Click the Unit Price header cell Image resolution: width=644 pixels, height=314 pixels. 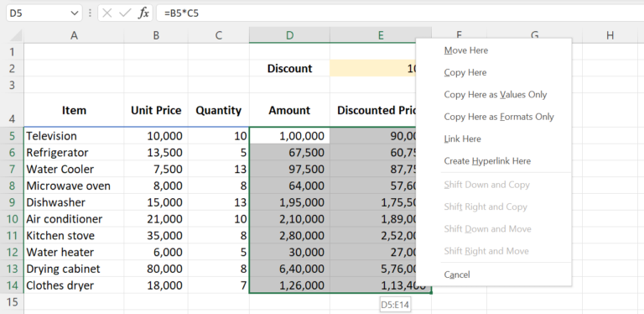coord(156,110)
